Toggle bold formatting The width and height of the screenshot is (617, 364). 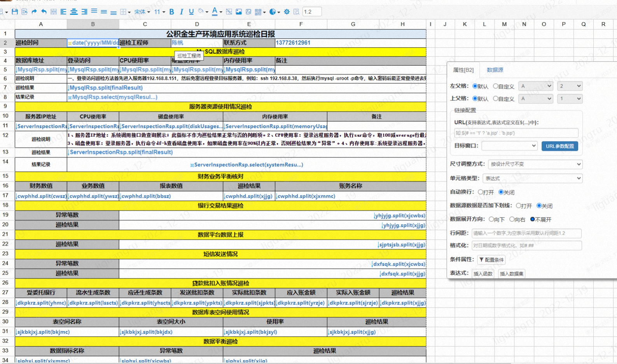click(171, 12)
